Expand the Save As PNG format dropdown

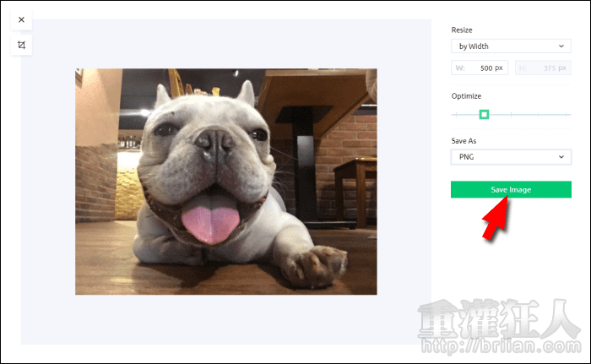pyautogui.click(x=511, y=156)
